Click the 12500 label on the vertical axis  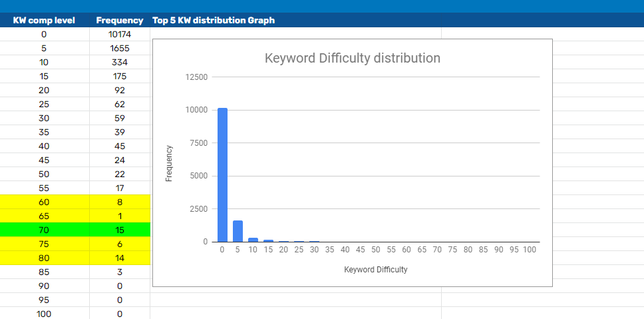point(196,77)
